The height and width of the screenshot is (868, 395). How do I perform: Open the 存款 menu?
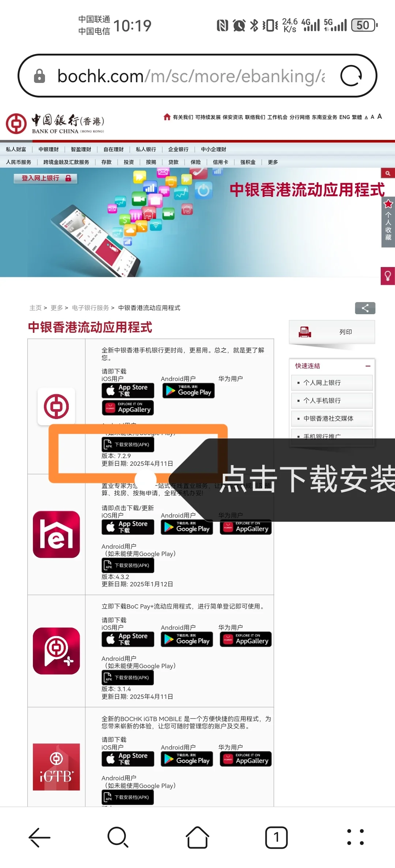pyautogui.click(x=106, y=162)
